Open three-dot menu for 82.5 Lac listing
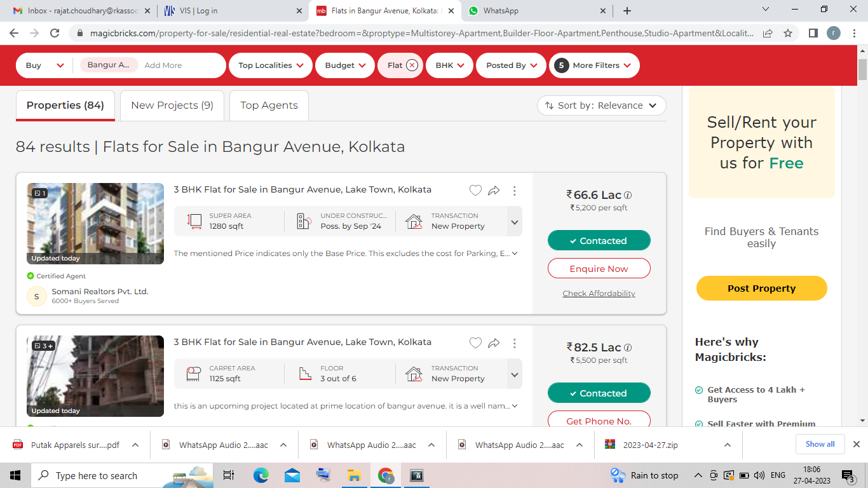868x488 pixels. pyautogui.click(x=514, y=342)
